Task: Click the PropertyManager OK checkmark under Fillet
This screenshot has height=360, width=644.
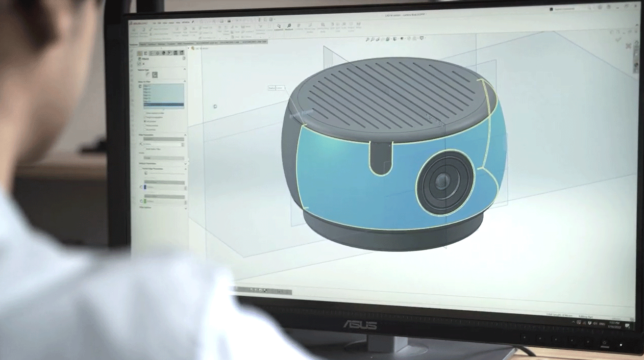Action: 139,64
